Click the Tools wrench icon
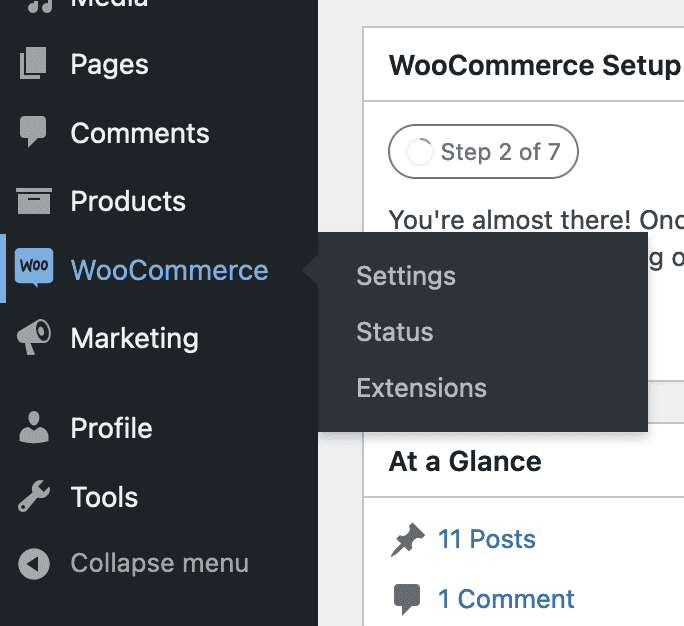The height and width of the screenshot is (626, 684). coord(33,497)
